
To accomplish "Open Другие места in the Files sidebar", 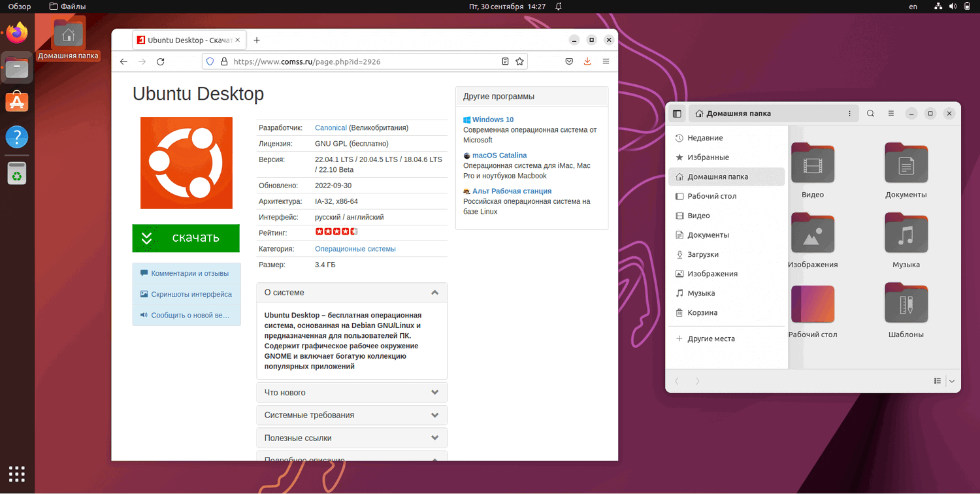I will pyautogui.click(x=727, y=338).
